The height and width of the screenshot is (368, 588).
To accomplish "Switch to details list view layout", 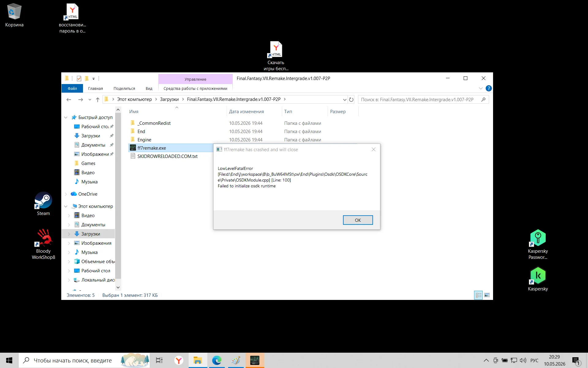I will (478, 295).
